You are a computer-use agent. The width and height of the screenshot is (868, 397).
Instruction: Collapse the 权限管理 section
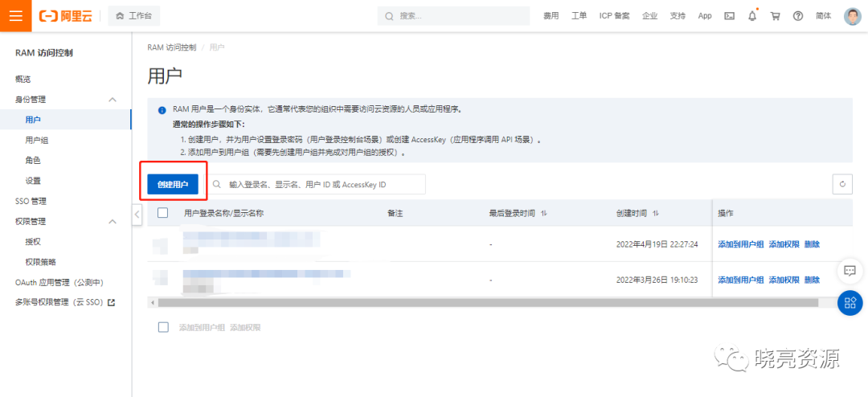(113, 222)
